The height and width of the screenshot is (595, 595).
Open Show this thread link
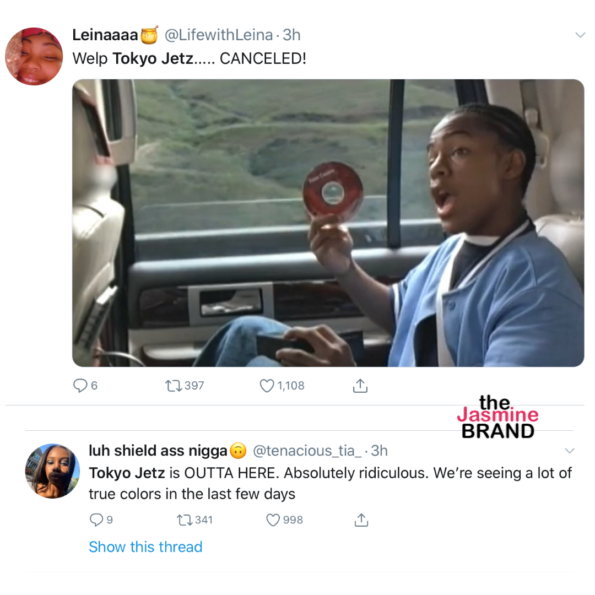(x=145, y=547)
